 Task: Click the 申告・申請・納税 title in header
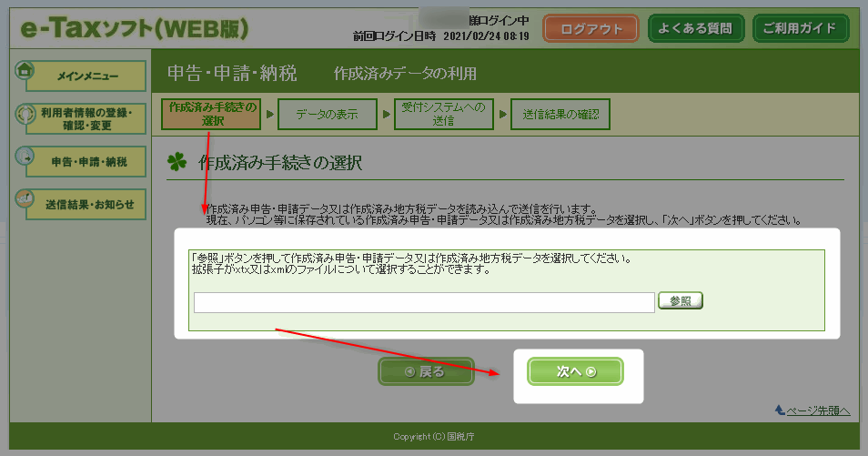pyautogui.click(x=232, y=73)
